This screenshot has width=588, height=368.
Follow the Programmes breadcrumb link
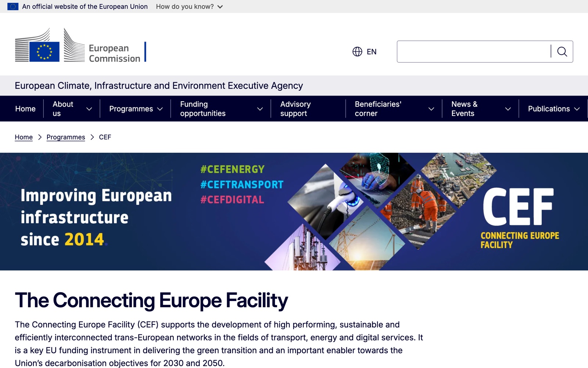pyautogui.click(x=66, y=137)
